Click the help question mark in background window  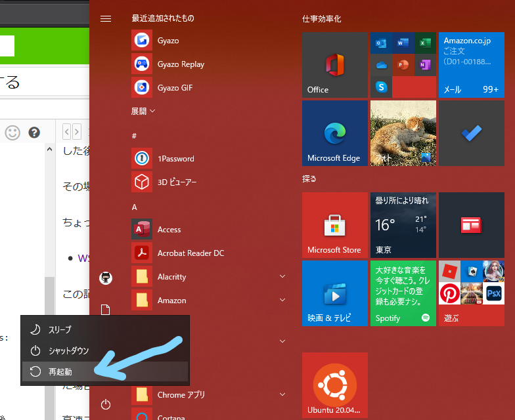(x=34, y=133)
